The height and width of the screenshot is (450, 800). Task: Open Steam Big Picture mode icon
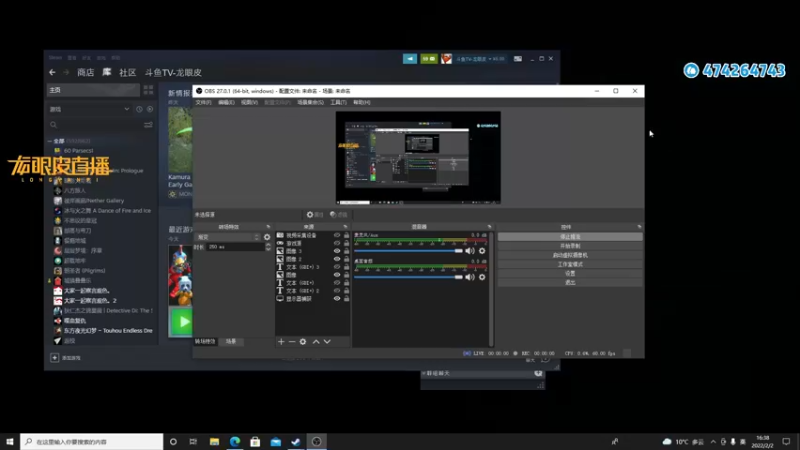(x=518, y=59)
